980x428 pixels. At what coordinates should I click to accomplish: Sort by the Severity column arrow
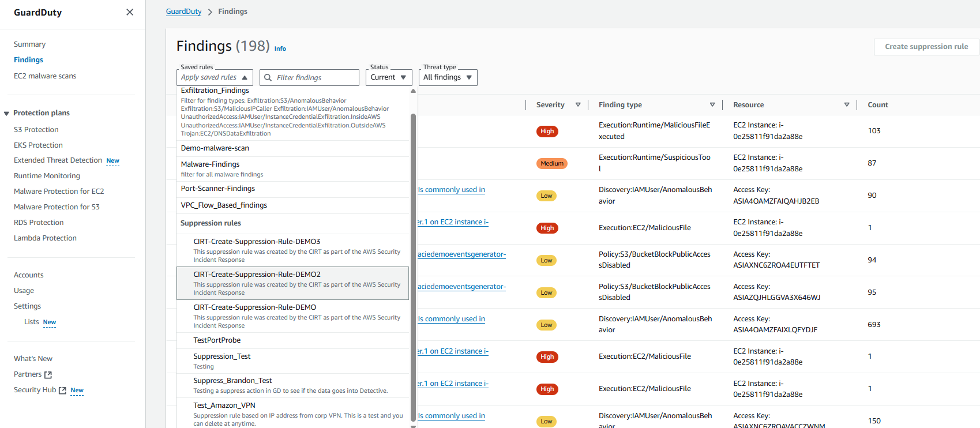[578, 105]
